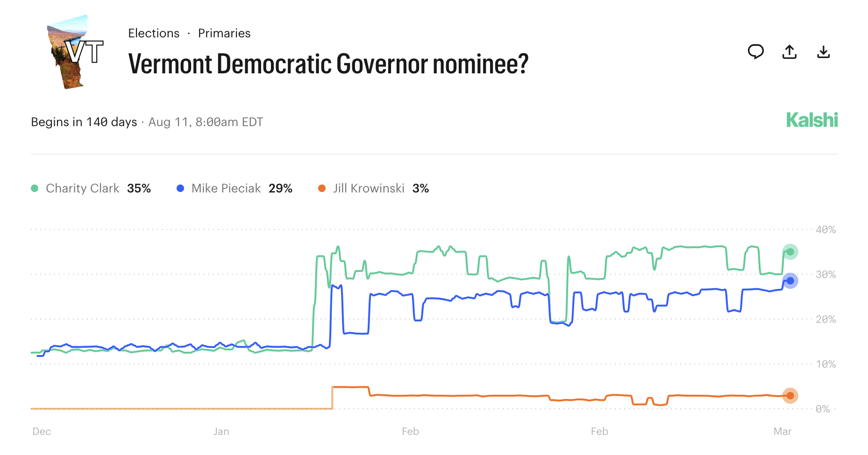Image resolution: width=868 pixels, height=455 pixels.
Task: Click the Vermont VT market thumbnail
Action: click(75, 52)
